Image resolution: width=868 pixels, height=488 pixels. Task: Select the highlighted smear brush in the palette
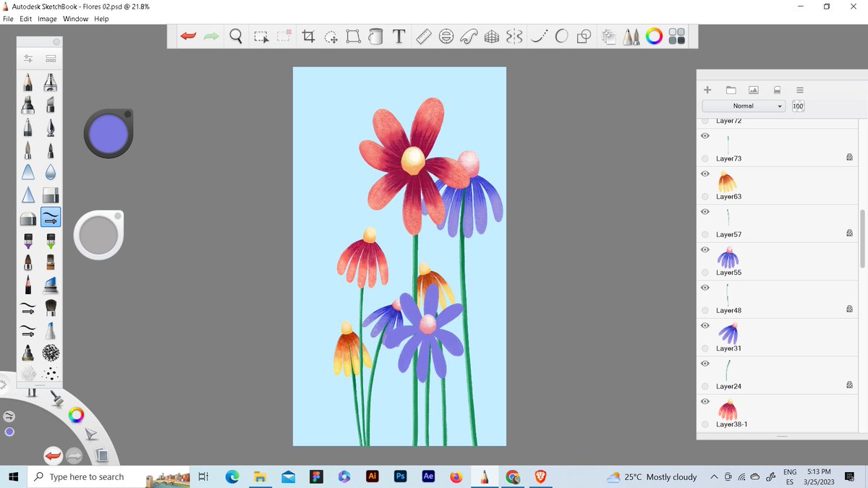coord(51,217)
